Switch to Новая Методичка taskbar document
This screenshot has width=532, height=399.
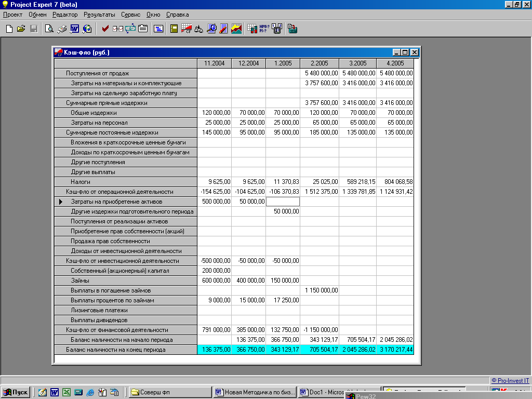tap(255, 392)
